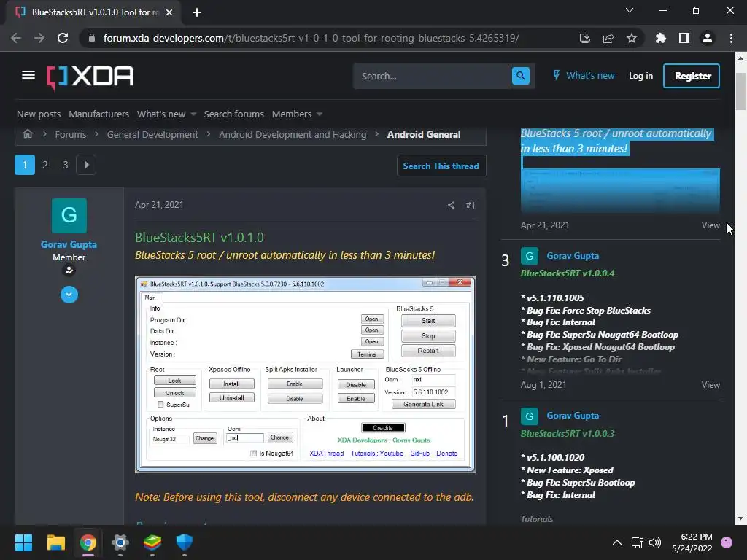Open File Explorer from taskbar
Viewport: 747px width, 560px height.
[55, 542]
